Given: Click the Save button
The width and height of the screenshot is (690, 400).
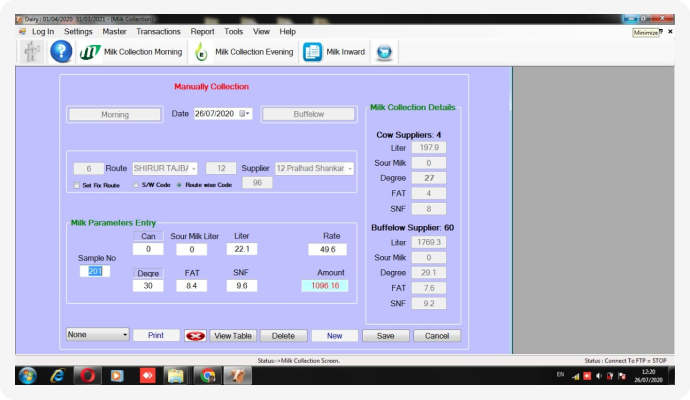Looking at the screenshot, I should [x=385, y=335].
